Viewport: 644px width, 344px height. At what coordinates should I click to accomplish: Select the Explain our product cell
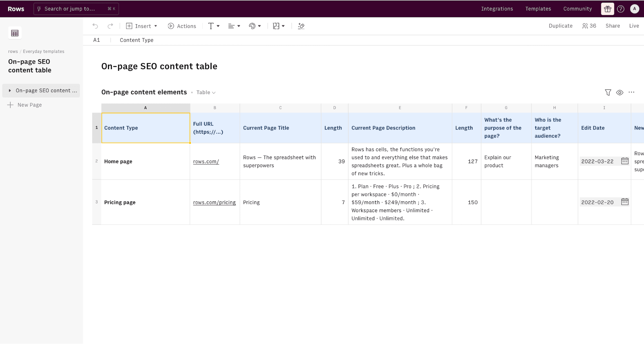[x=506, y=161]
